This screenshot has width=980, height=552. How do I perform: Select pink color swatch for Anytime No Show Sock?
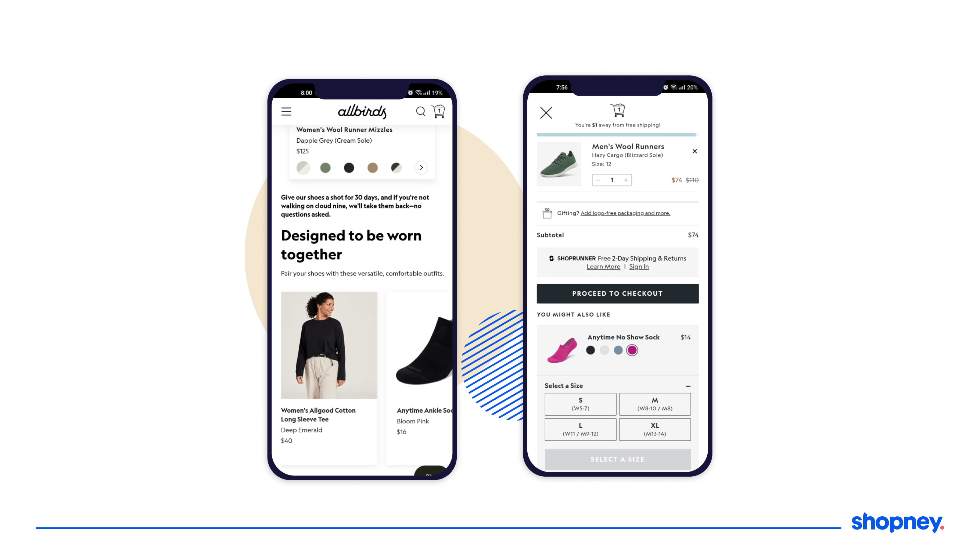pyautogui.click(x=631, y=350)
